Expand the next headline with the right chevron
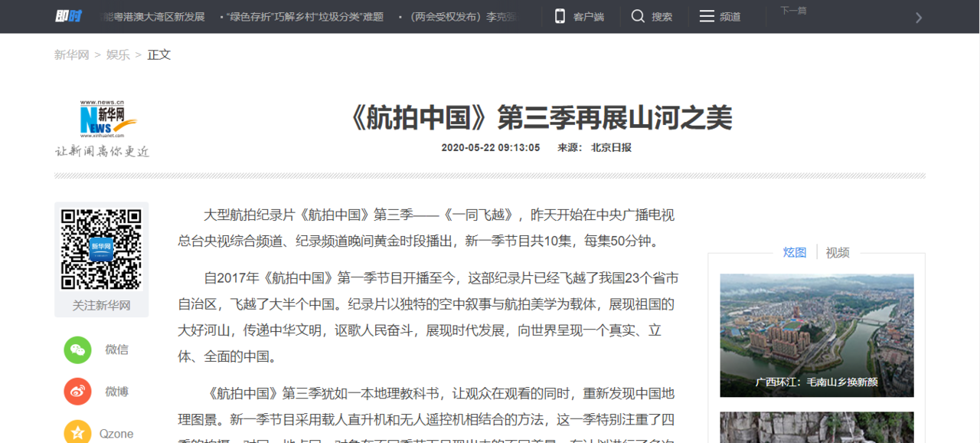 point(918,17)
